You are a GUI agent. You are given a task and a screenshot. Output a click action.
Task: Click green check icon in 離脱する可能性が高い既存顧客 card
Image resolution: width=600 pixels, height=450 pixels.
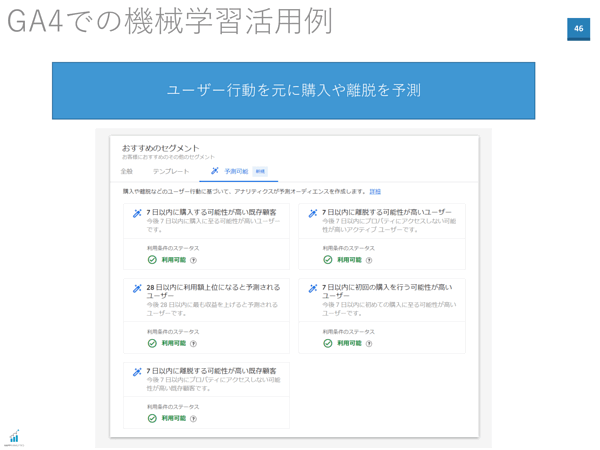(x=152, y=418)
